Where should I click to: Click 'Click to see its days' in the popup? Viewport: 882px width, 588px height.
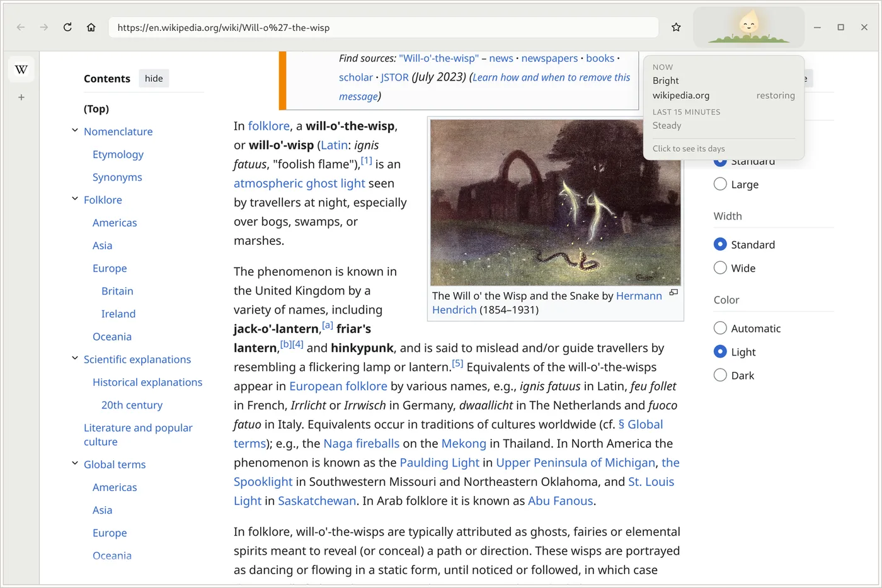coord(689,149)
